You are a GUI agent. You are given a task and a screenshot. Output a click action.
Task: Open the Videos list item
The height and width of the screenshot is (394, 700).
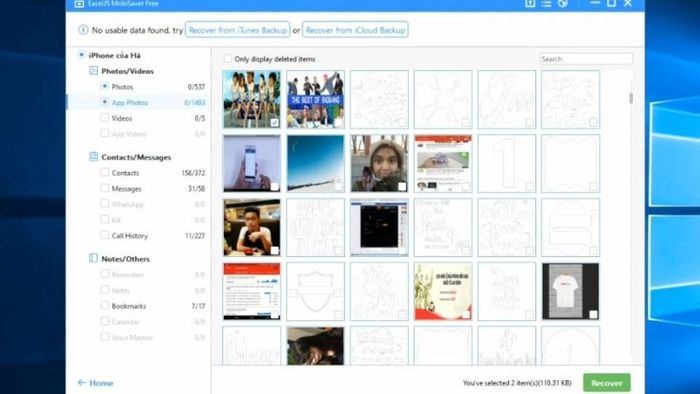pyautogui.click(x=139, y=118)
